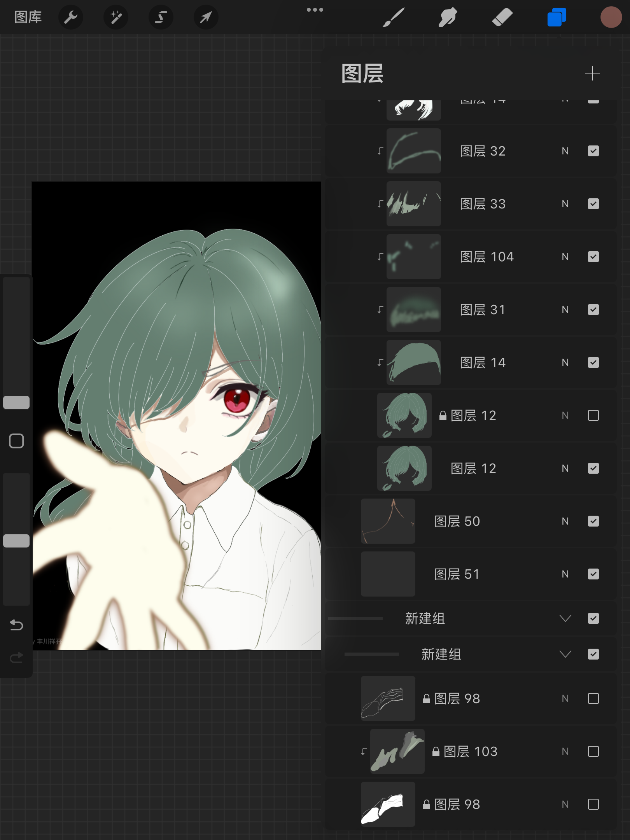Adjust the brush size slider handle
Viewport: 630px width, 840px height.
(x=16, y=402)
